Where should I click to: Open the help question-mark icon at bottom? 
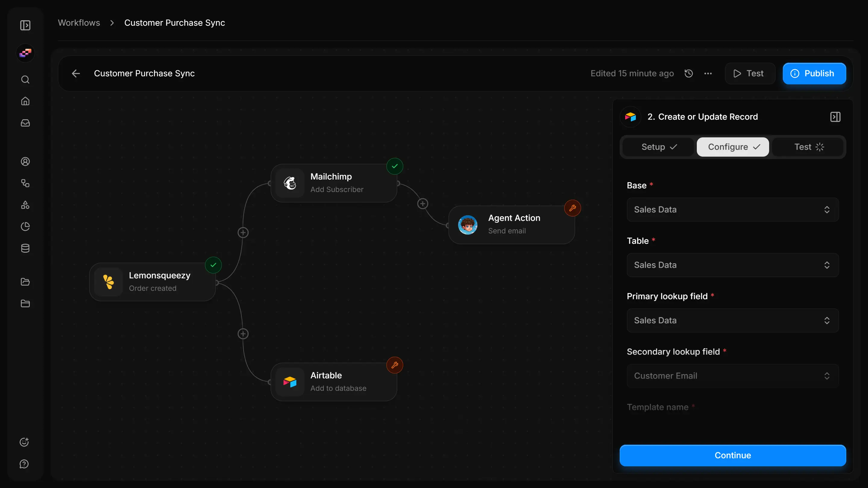24,464
